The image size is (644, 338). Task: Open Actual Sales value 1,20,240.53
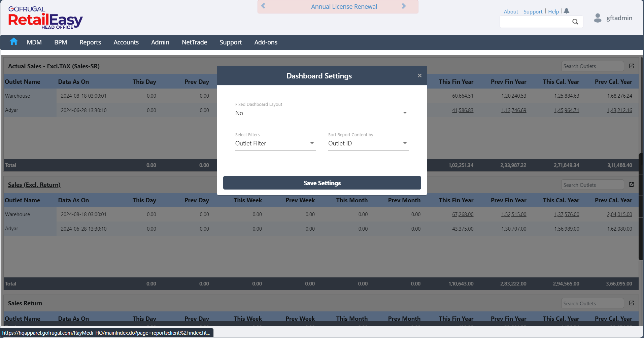(x=514, y=96)
